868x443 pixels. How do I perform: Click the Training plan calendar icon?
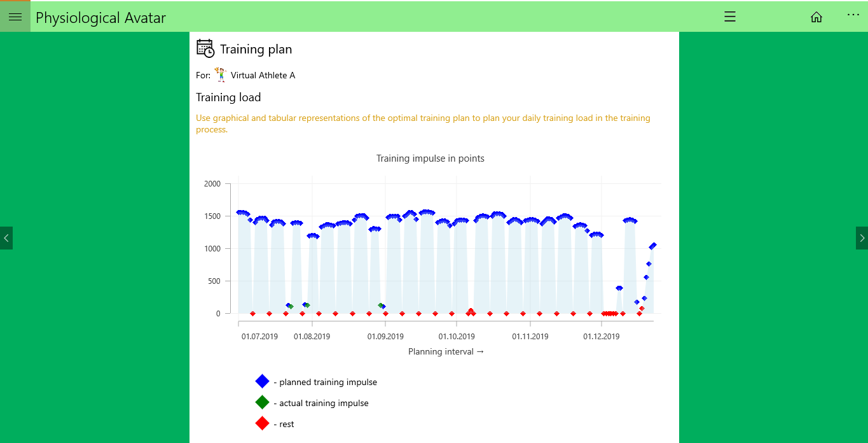click(x=205, y=48)
